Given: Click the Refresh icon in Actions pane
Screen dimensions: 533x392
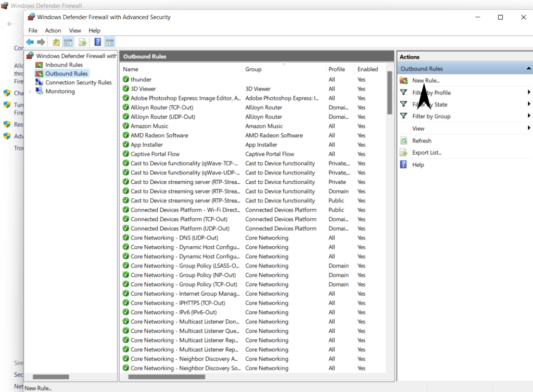Looking at the screenshot, I should click(403, 141).
